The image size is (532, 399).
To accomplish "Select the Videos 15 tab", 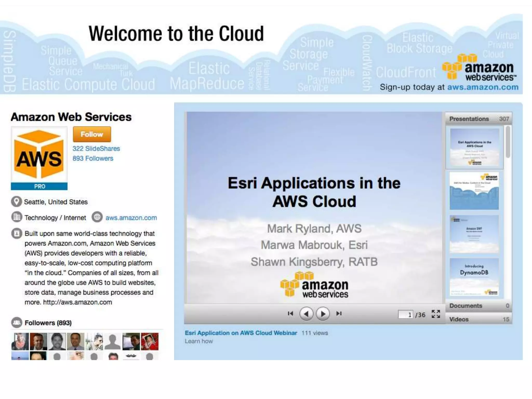I will click(x=479, y=319).
